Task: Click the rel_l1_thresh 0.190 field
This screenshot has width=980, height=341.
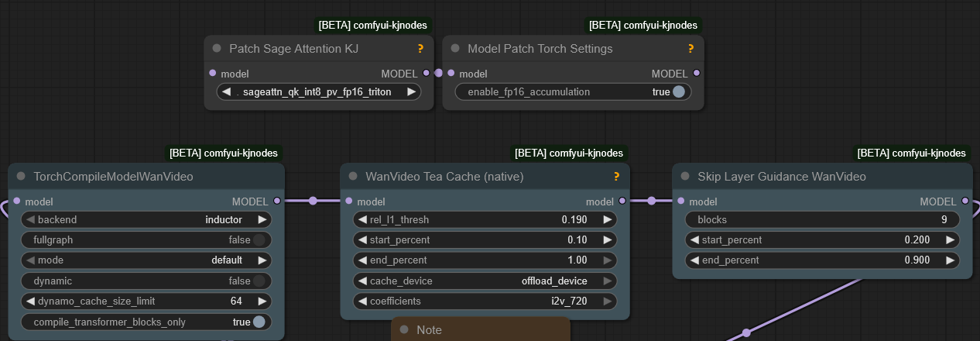Action: 485,219
